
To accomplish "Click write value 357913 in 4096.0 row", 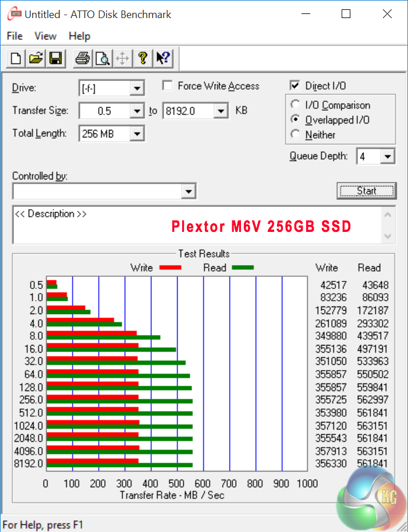I will pyautogui.click(x=331, y=451).
